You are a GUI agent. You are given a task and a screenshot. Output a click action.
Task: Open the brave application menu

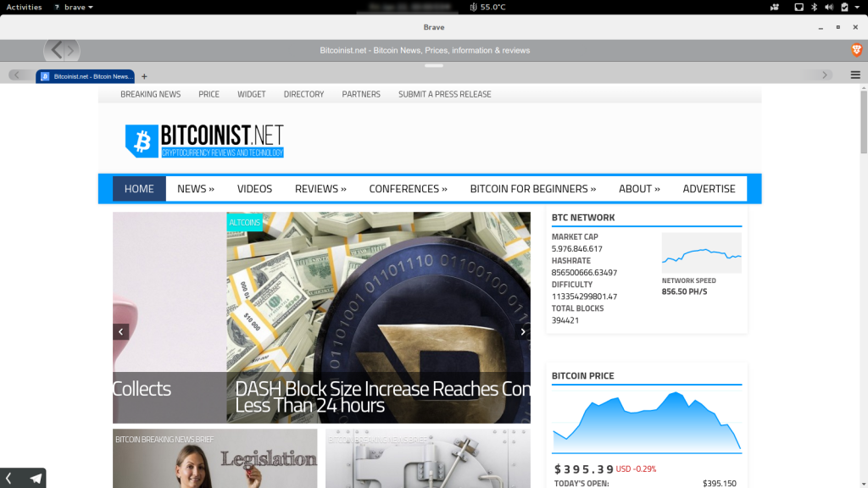[x=75, y=7]
